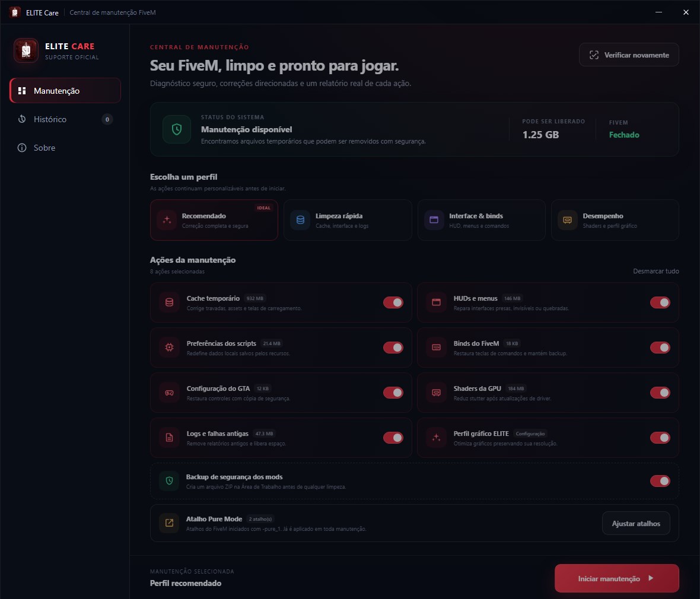The width and height of the screenshot is (700, 599).
Task: Click the Backup de segurança shield icon
Action: [169, 481]
